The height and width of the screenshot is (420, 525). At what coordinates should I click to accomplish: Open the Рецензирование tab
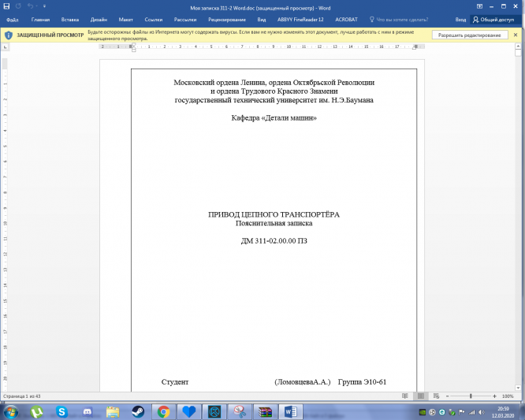(x=227, y=20)
